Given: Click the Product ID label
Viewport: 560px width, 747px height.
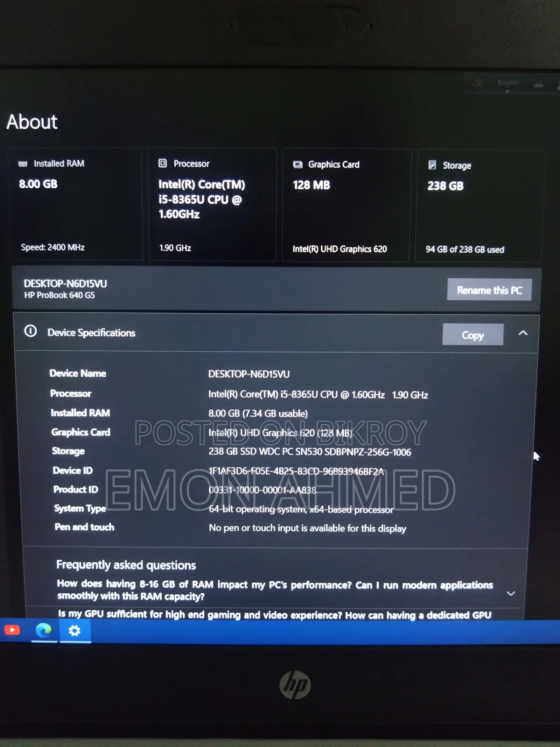Looking at the screenshot, I should [76, 489].
